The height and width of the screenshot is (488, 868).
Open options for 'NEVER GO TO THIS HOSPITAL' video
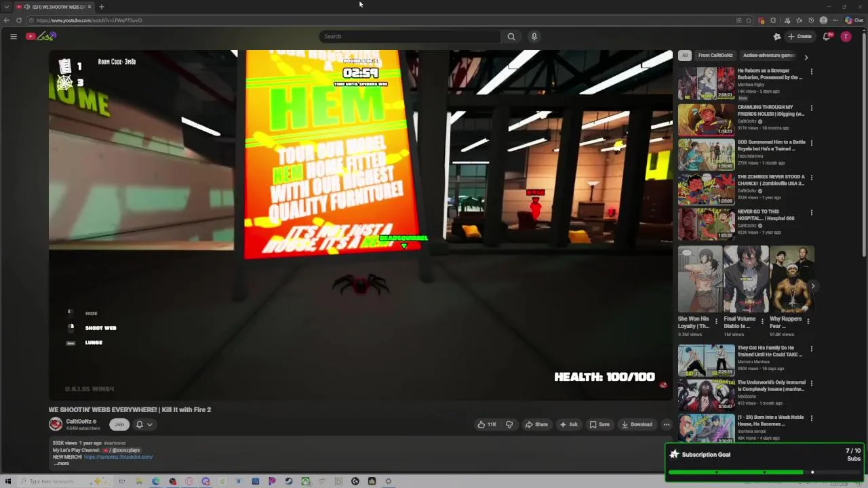(x=811, y=212)
